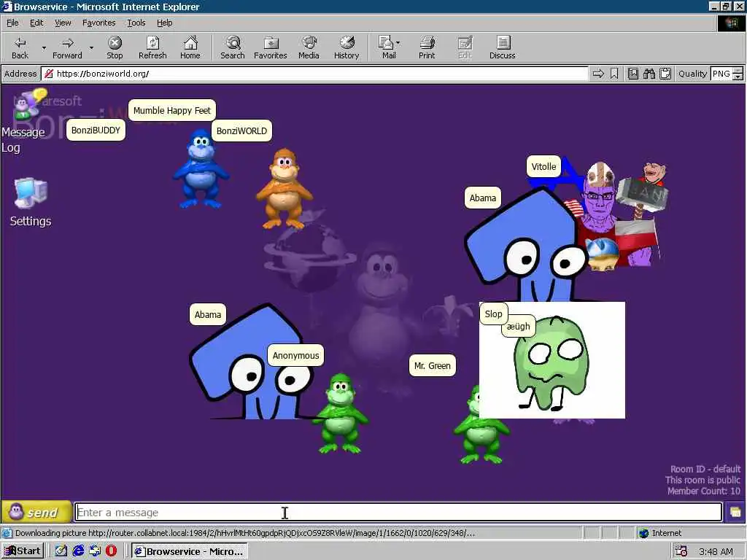Open the Edit menu
The width and height of the screenshot is (747, 560).
36,23
